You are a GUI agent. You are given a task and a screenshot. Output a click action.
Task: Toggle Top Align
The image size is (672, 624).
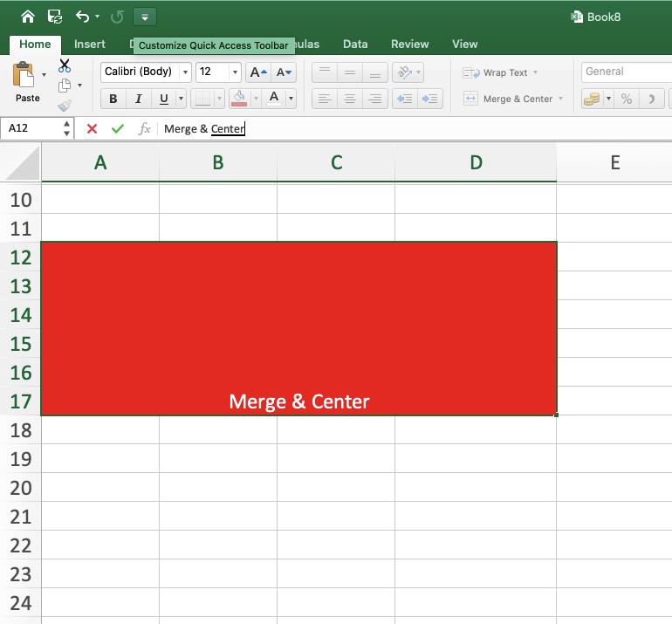tap(325, 72)
